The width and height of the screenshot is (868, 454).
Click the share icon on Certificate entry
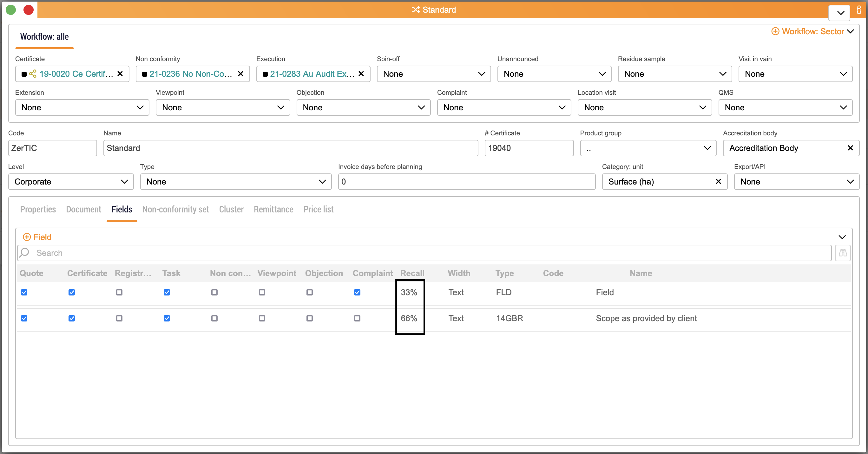coord(33,74)
